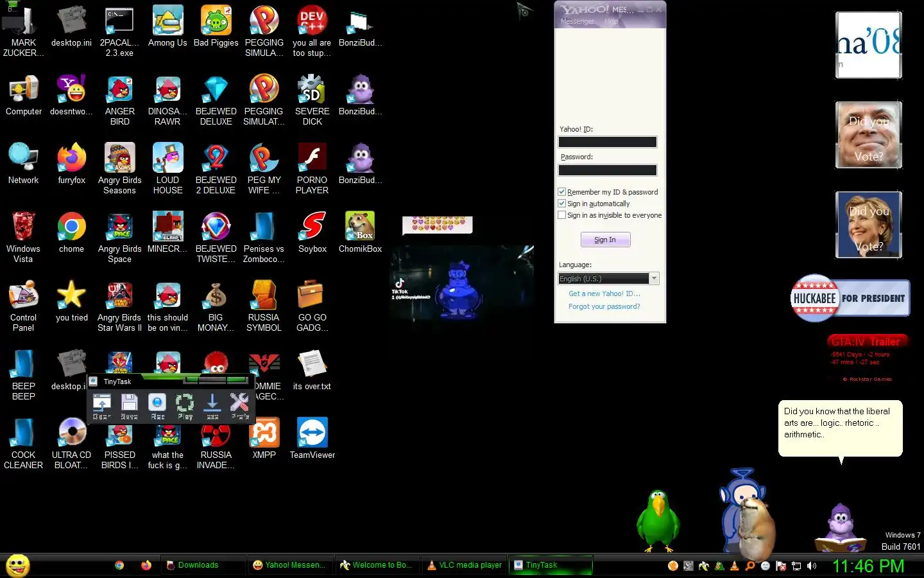
Task: Open the XMPP desktop shortcut
Action: tap(264, 439)
